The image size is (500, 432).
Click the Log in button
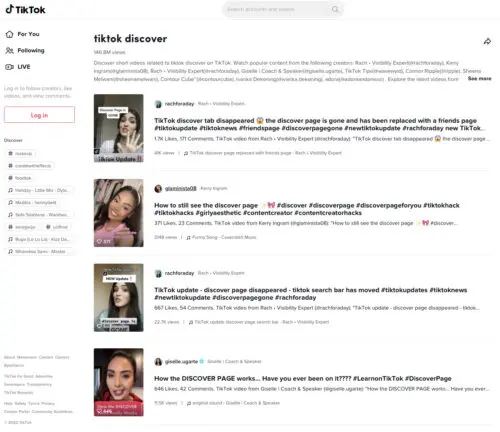[x=39, y=115]
